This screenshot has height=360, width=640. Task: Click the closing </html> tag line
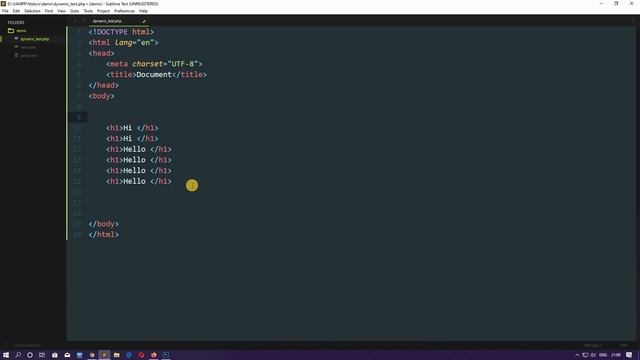[104, 234]
